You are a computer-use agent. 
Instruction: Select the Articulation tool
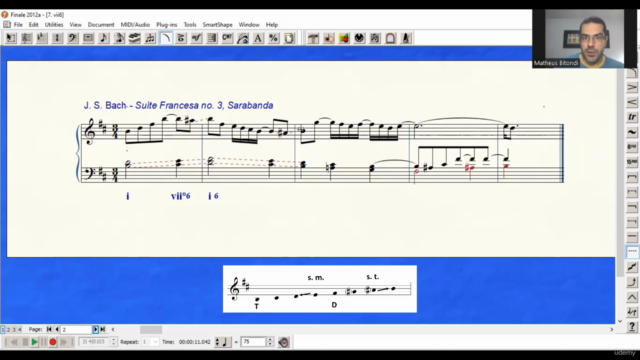point(181,38)
